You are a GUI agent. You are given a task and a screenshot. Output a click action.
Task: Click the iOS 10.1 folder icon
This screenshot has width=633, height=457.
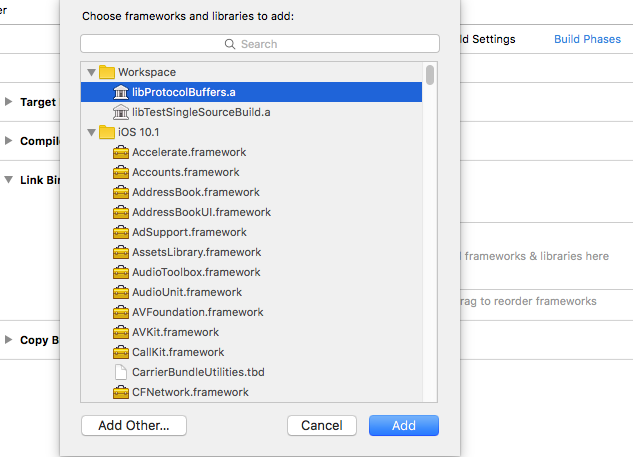click(x=106, y=132)
